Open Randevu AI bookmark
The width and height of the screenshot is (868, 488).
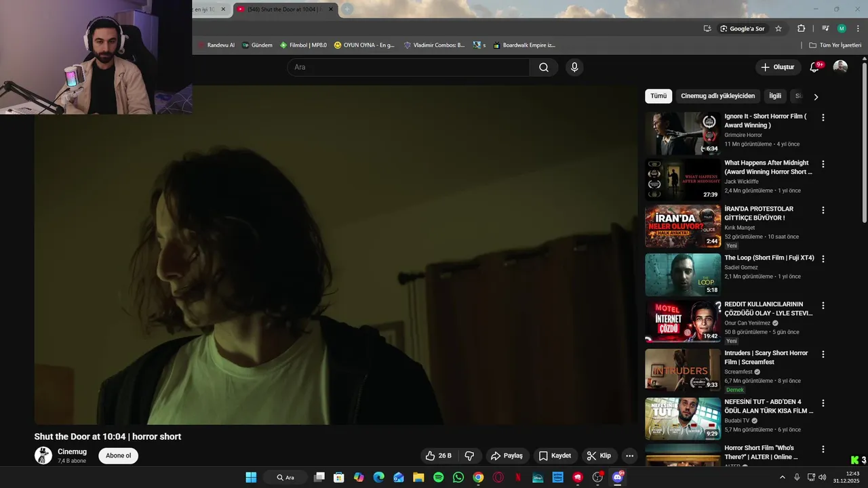[216, 45]
